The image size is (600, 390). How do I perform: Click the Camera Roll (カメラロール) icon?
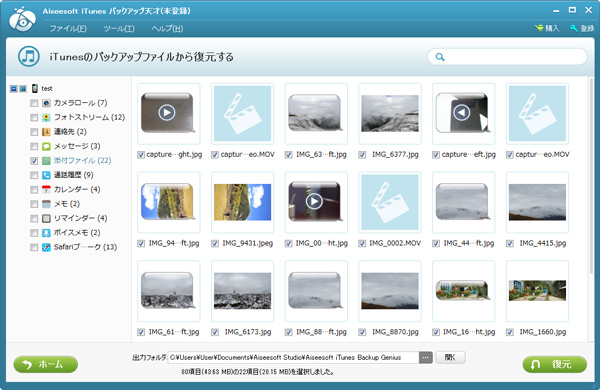46,103
